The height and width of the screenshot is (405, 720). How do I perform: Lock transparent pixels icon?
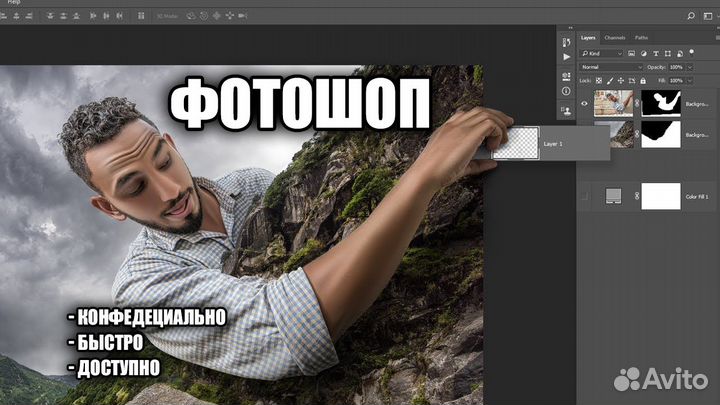pos(599,81)
